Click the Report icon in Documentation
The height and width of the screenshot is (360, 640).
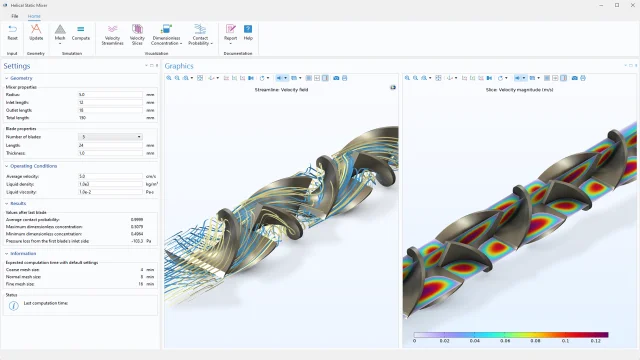(231, 29)
